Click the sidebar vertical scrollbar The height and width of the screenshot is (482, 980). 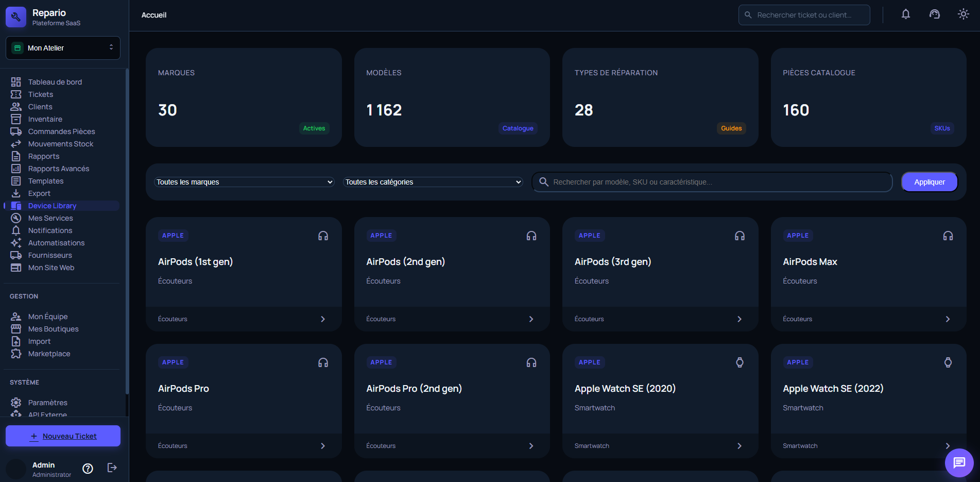tap(127, 232)
